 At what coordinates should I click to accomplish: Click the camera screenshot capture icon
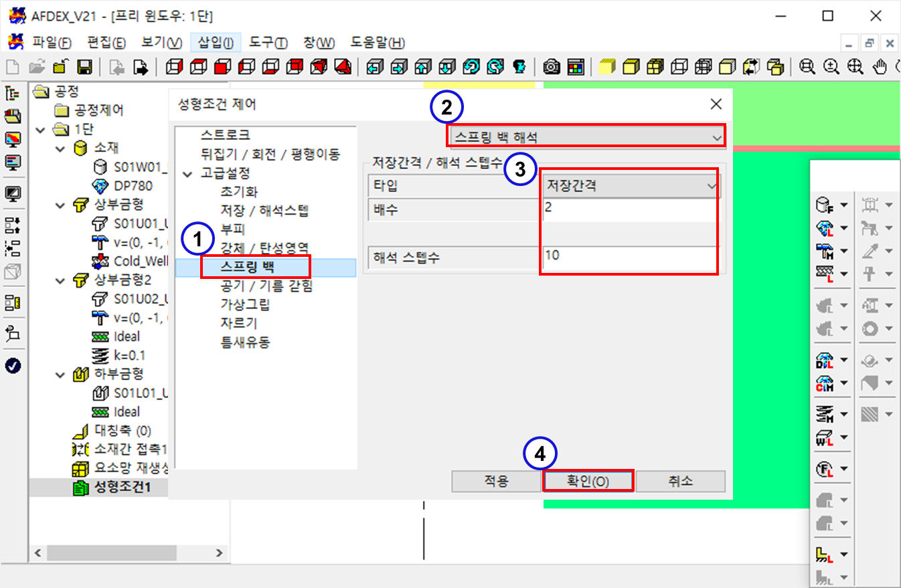click(x=552, y=67)
